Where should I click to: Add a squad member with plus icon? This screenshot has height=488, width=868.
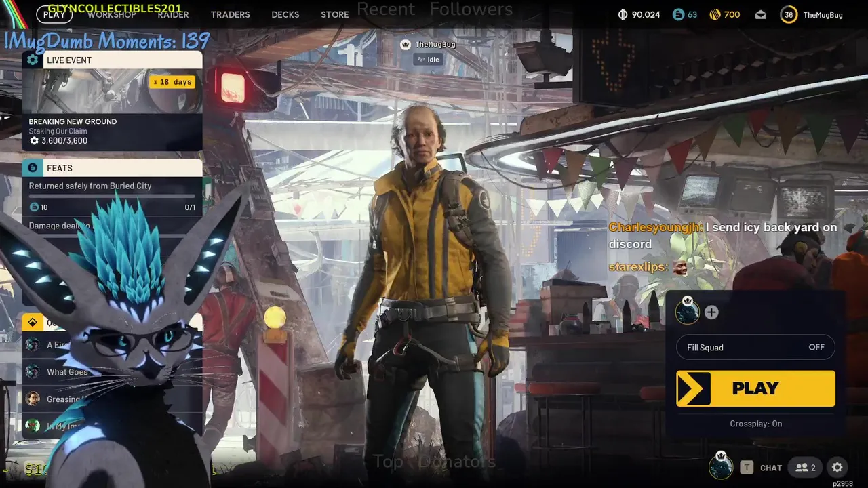coord(711,312)
